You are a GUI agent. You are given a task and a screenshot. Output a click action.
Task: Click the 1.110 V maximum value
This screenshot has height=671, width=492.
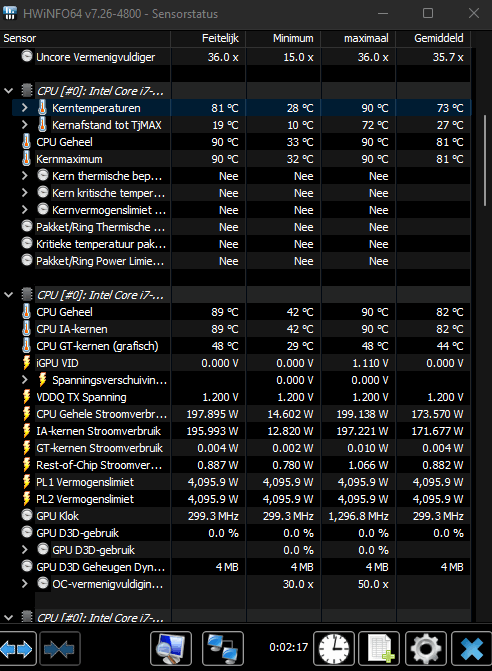[x=370, y=363]
